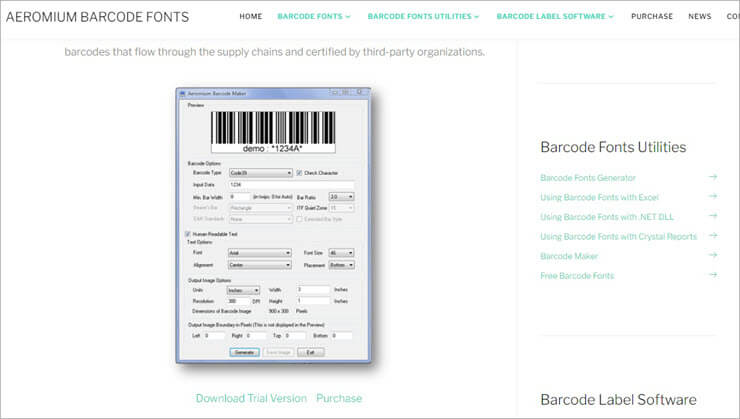
Task: Click the Resolution field
Action: coord(239,301)
